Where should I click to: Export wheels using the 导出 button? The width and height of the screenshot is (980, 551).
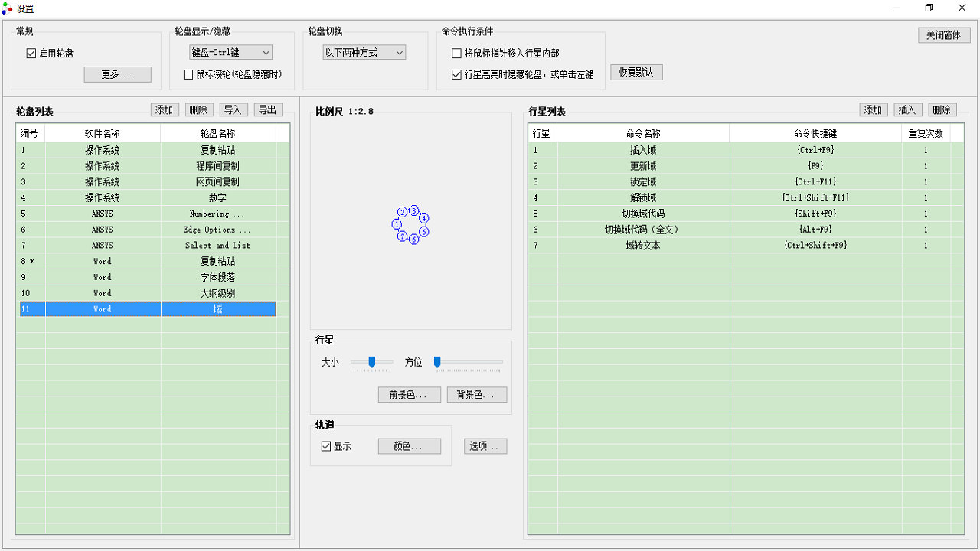tap(267, 109)
